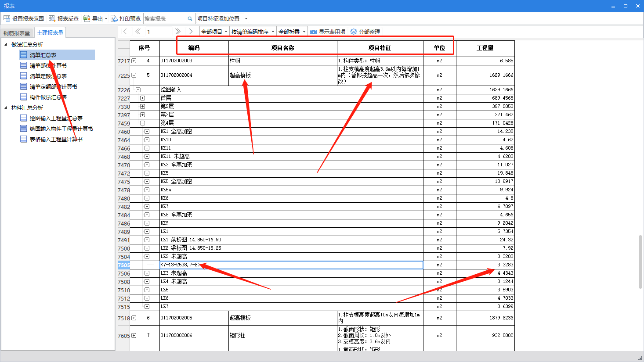
Task: Open 报表反查 from toolbar
Action: (64, 18)
